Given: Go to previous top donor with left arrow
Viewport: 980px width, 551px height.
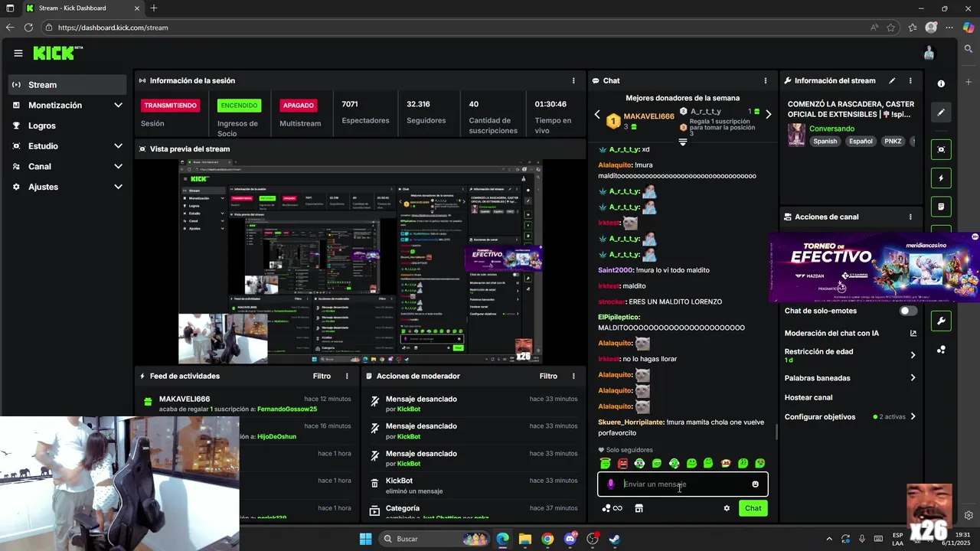Looking at the screenshot, I should click(598, 114).
